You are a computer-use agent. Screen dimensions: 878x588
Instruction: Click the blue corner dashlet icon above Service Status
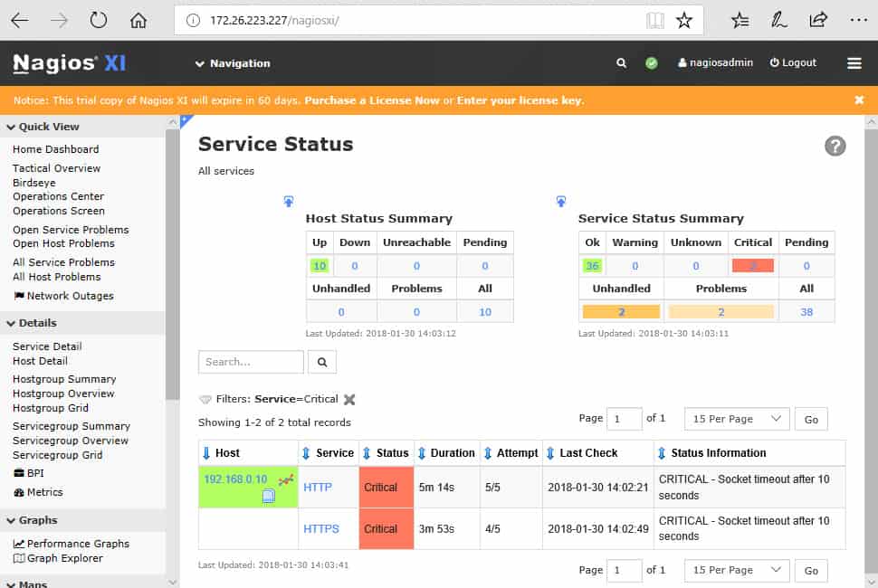point(186,120)
